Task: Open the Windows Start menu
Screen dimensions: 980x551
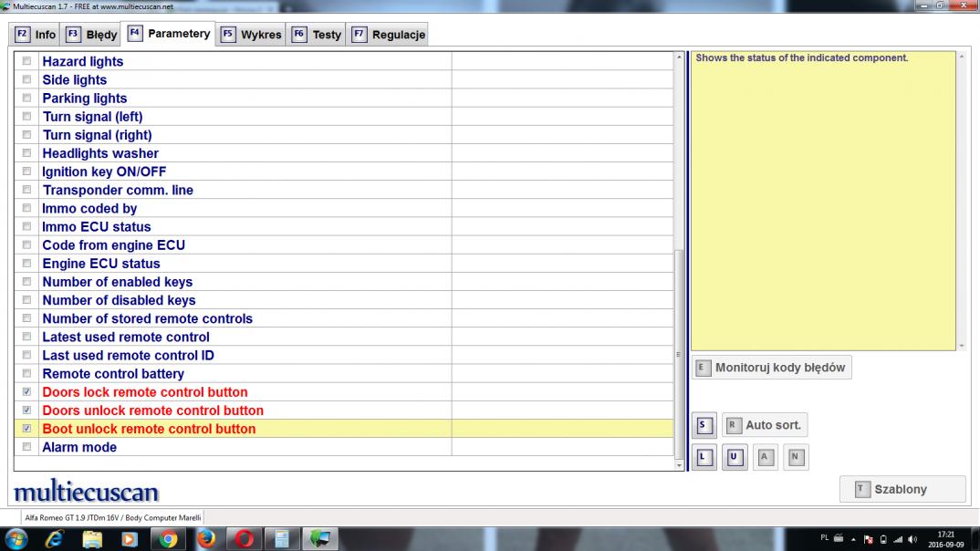Action: [16, 538]
